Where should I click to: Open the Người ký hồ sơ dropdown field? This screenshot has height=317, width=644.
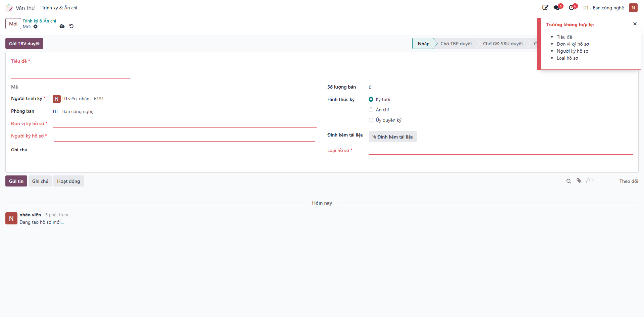tap(184, 137)
